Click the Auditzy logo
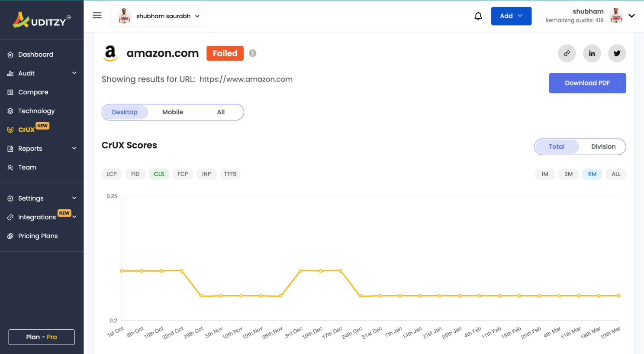The image size is (644, 354). point(42,20)
